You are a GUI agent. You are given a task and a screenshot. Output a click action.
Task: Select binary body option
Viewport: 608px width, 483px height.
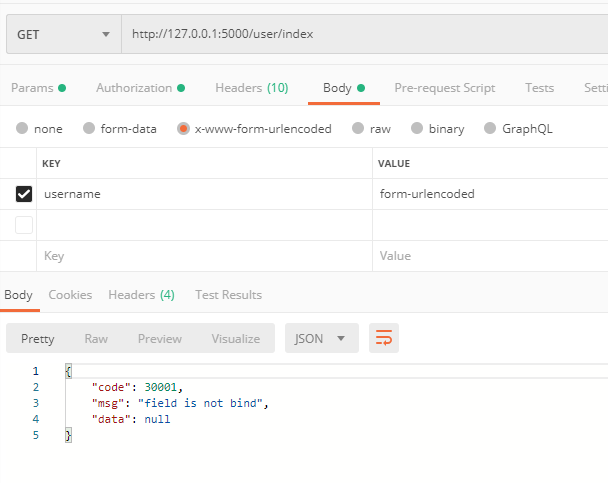[417, 129]
